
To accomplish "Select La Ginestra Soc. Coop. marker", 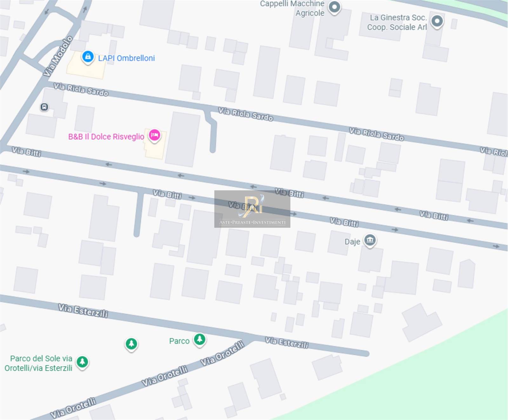I will coord(437,22).
